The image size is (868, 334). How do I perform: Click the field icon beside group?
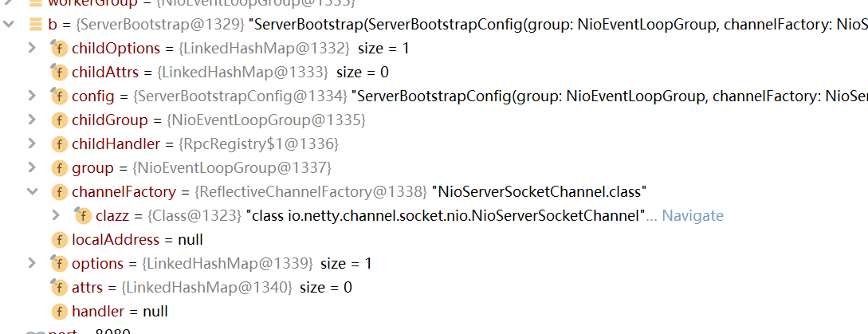point(59,168)
